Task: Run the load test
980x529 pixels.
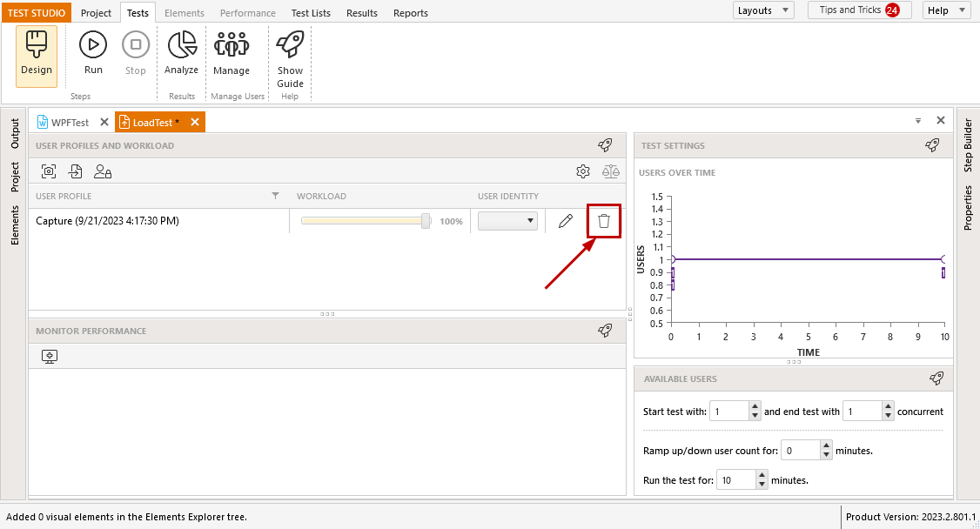Action: tap(93, 54)
